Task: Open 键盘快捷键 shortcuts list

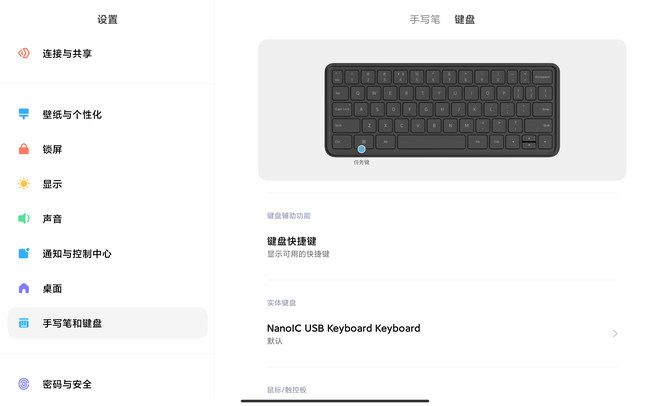Action: (x=442, y=247)
